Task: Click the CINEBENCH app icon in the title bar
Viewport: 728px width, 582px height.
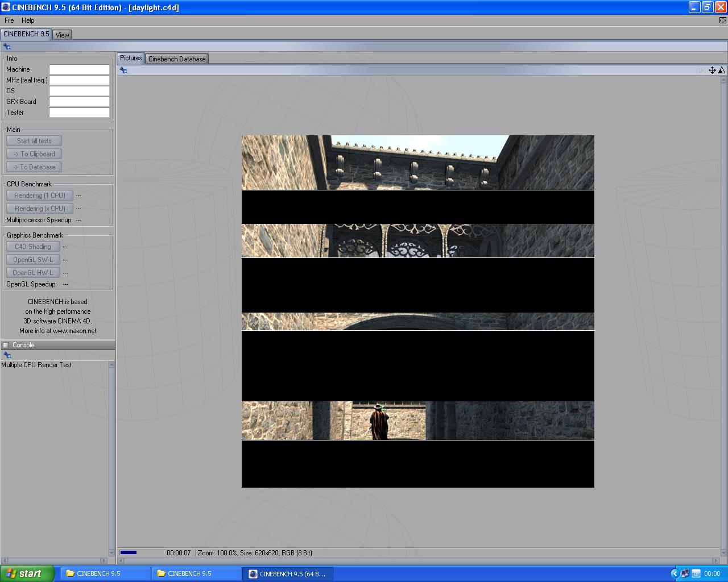Action: (x=6, y=7)
